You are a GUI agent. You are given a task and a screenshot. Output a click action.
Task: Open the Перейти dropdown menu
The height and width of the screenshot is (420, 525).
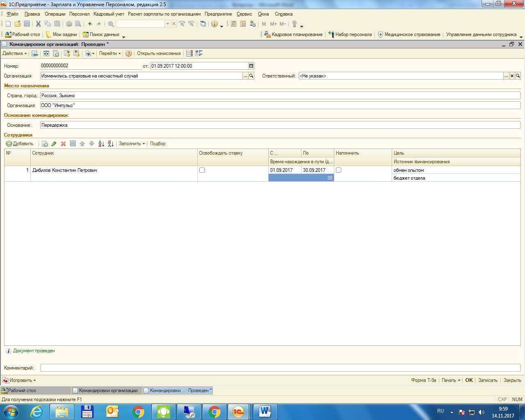[110, 53]
